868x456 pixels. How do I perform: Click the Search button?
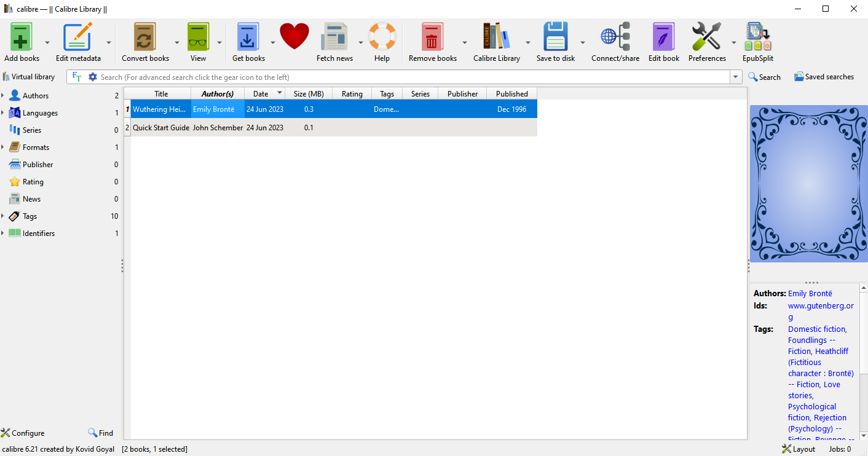(x=764, y=77)
